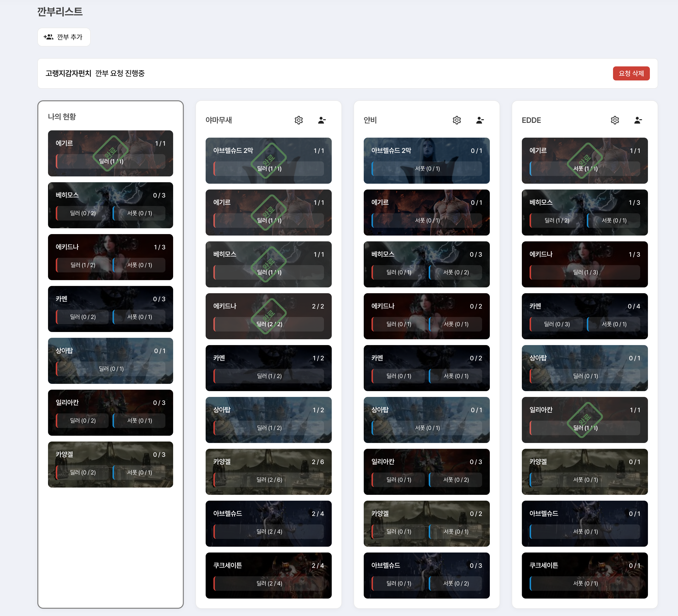Open settings gear for 얀비
Viewport: 678px width, 616px height.
457,120
